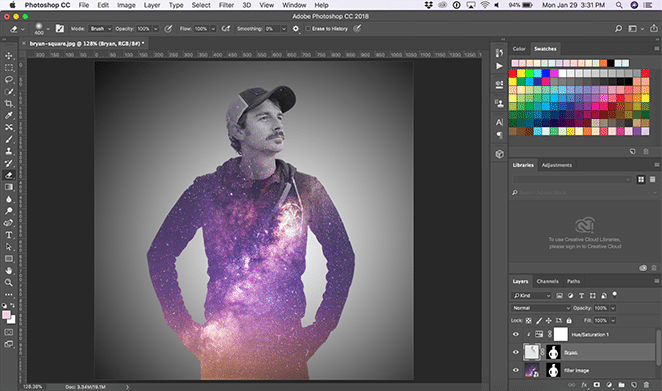Select the Dodge tool

pyautogui.click(x=8, y=211)
